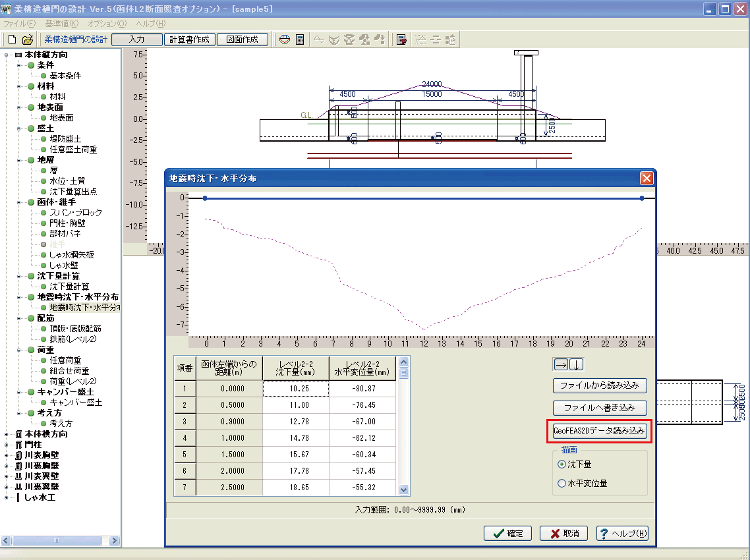Expand the 本体横方向 node

pyautogui.click(x=6, y=434)
